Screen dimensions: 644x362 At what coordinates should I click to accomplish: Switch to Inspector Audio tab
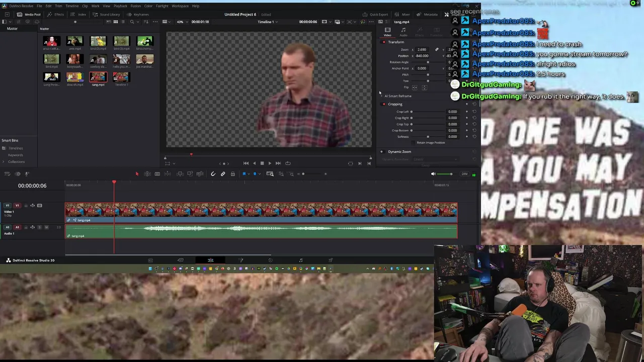point(404,32)
